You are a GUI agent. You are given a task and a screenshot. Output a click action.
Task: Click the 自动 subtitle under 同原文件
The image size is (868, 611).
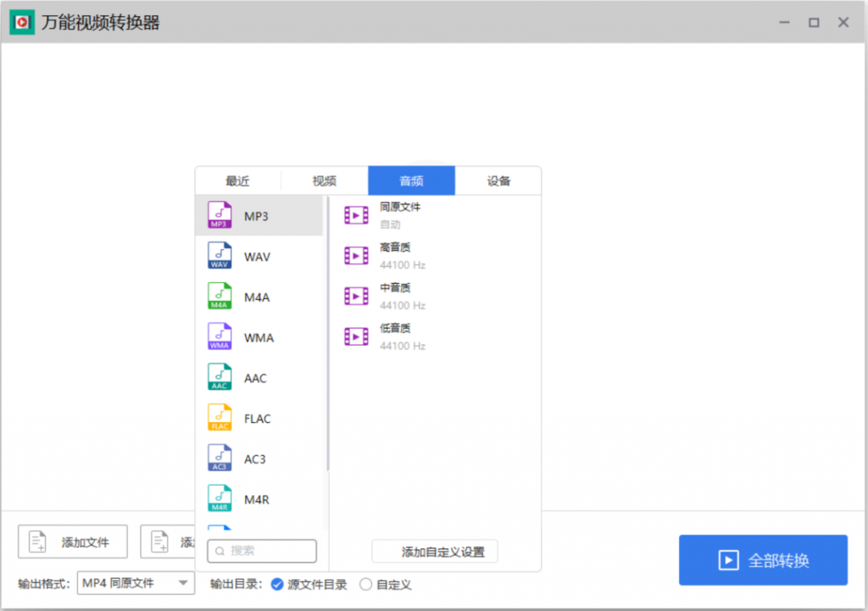390,225
